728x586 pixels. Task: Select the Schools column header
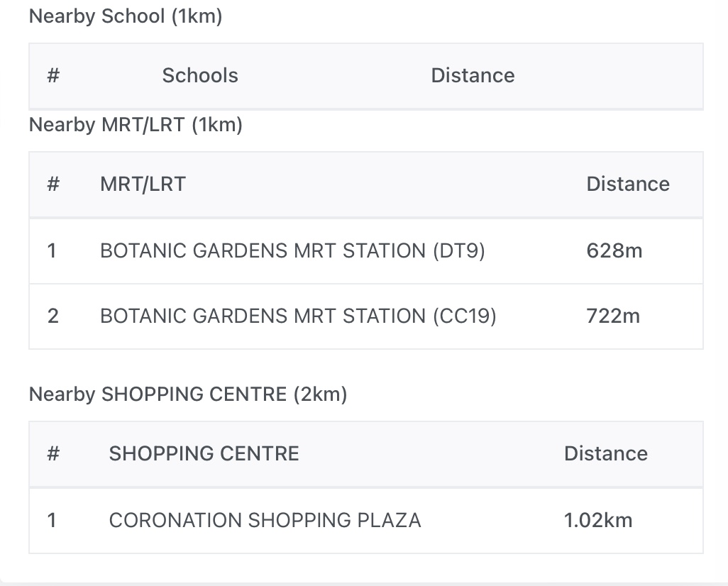tap(200, 75)
